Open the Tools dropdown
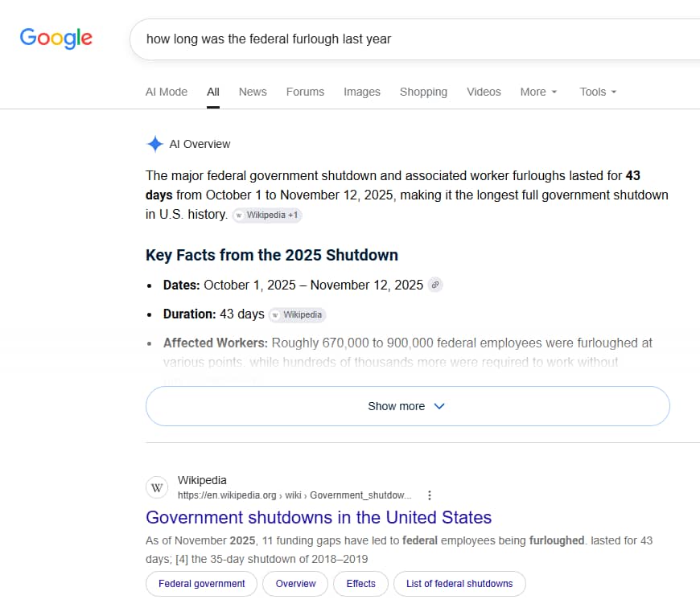 coord(598,92)
